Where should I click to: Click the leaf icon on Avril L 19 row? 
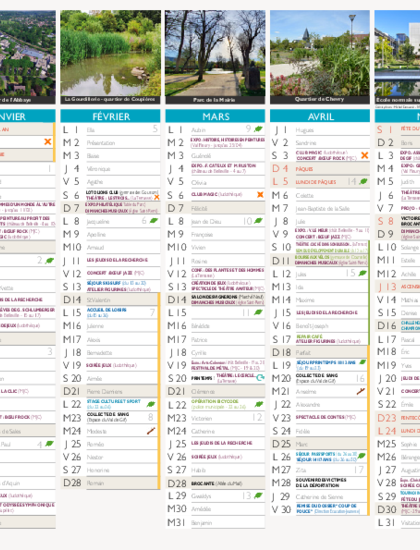pyautogui.click(x=362, y=362)
